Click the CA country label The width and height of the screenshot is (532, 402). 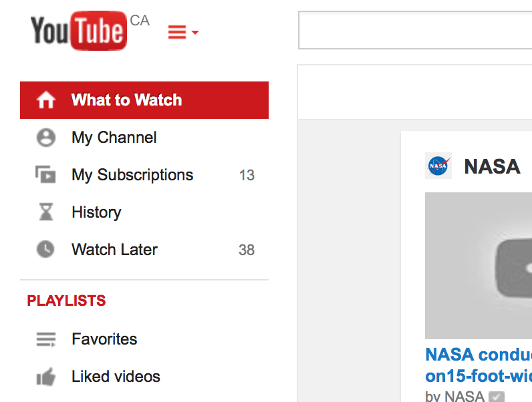(140, 20)
